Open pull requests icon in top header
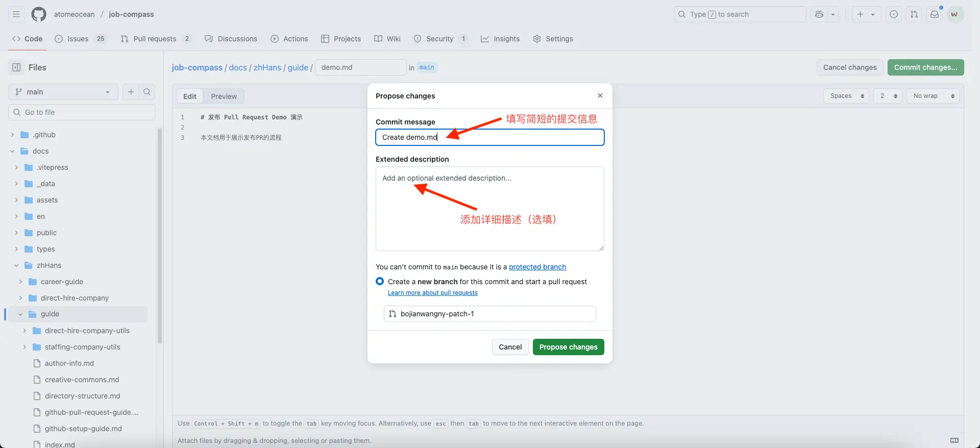Viewport: 980px width, 448px height. [x=914, y=14]
